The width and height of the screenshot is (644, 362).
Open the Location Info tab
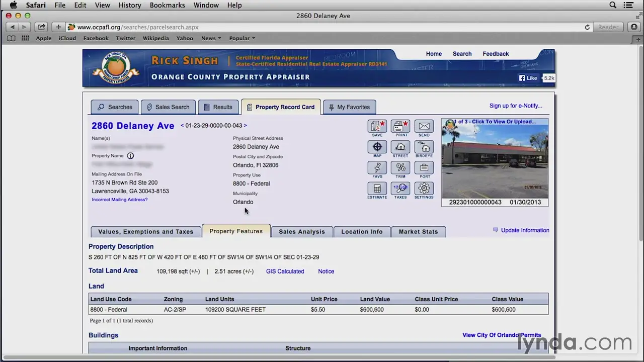click(x=362, y=232)
